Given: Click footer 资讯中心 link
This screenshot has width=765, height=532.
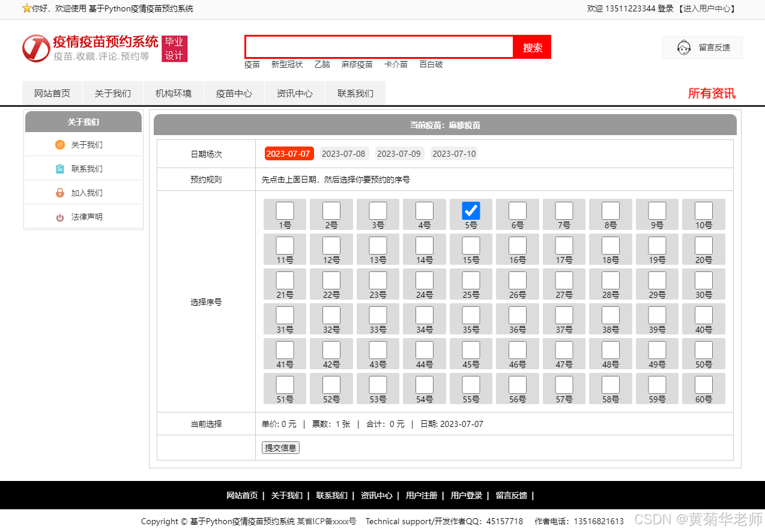Looking at the screenshot, I should (376, 495).
